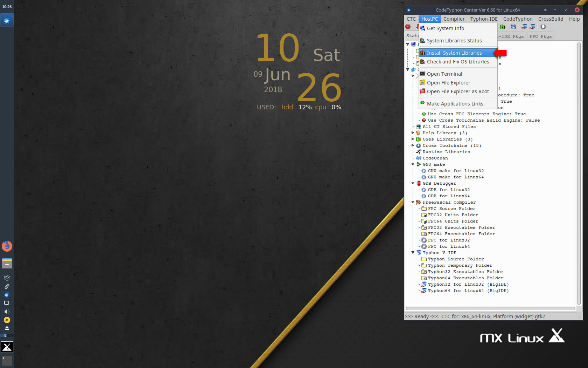Click the Typhon-IDE Pkgs tab
Viewport: 588px width, 368px height.
(x=511, y=36)
